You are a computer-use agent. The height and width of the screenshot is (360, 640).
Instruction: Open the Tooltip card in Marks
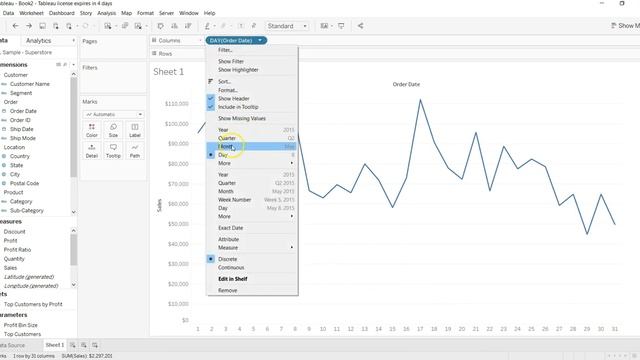(113, 151)
